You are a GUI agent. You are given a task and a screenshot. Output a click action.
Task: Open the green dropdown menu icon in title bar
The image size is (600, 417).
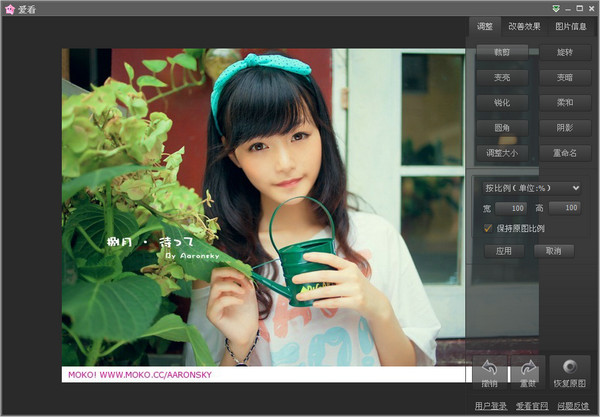point(556,8)
